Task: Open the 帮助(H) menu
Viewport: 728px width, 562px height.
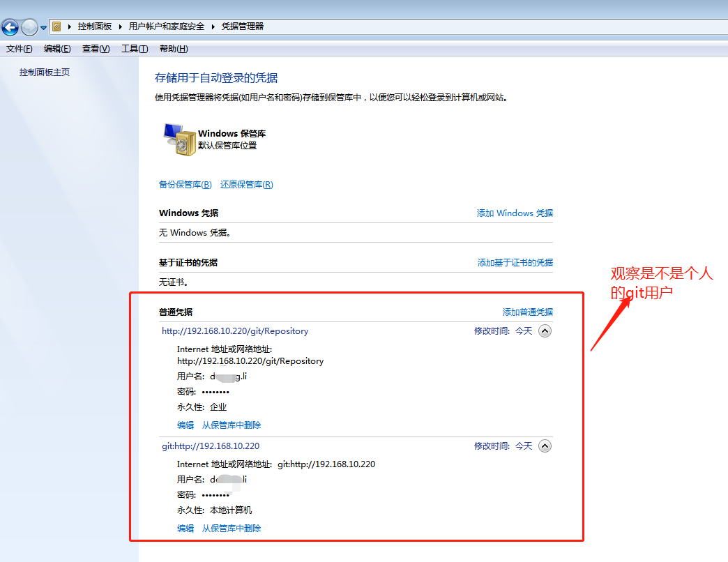Action: 174,49
